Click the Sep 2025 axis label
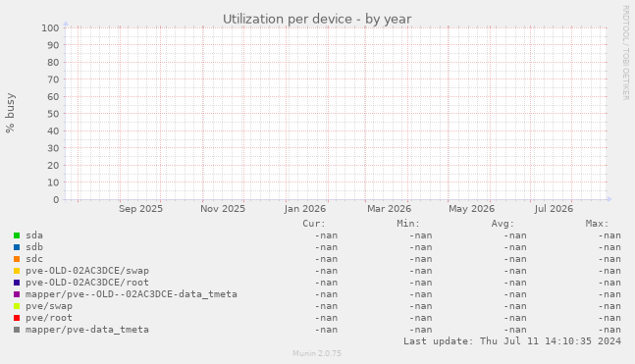Viewport: 635px width, 364px height. coord(140,209)
